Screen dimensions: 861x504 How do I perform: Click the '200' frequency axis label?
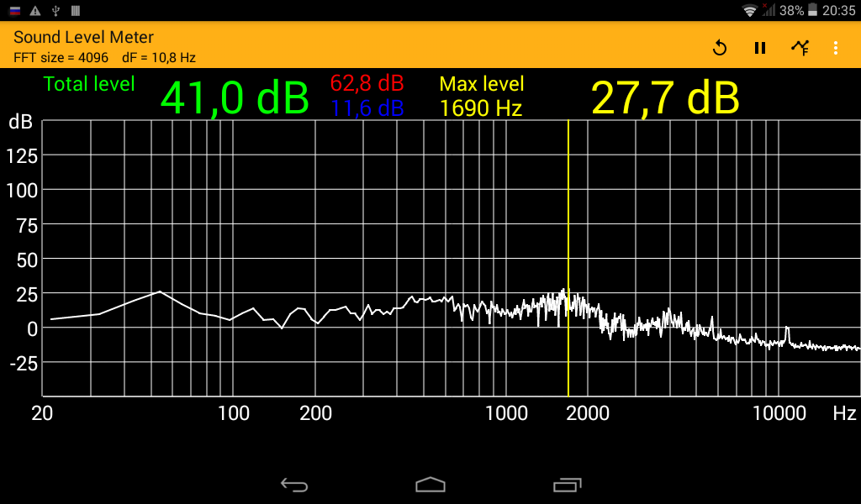pyautogui.click(x=315, y=413)
